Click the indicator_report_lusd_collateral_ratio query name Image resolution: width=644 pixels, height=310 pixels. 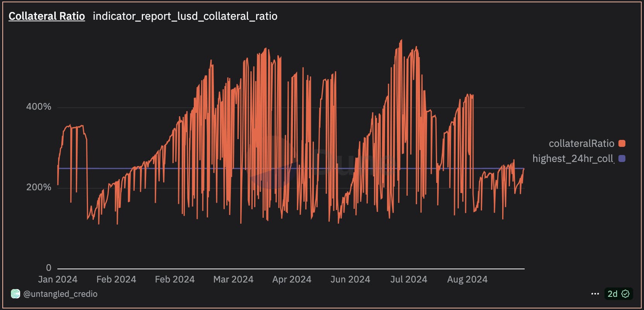tap(185, 16)
